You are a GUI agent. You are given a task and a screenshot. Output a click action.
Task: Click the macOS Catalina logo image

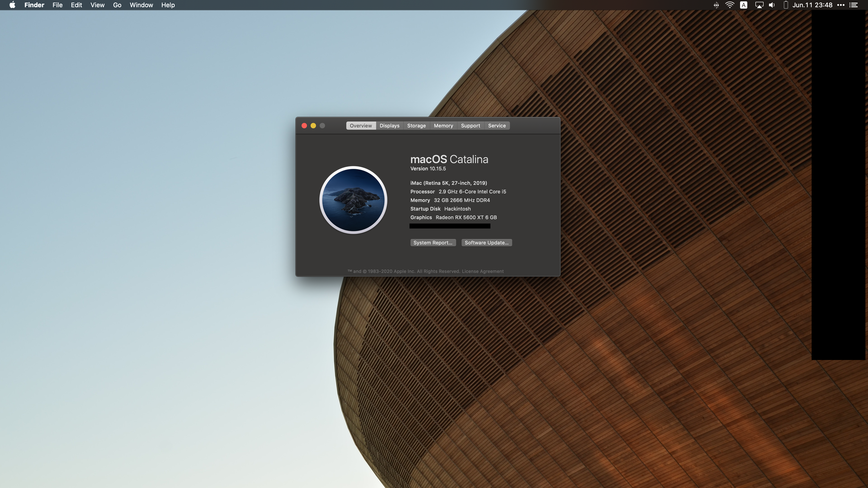pyautogui.click(x=353, y=200)
